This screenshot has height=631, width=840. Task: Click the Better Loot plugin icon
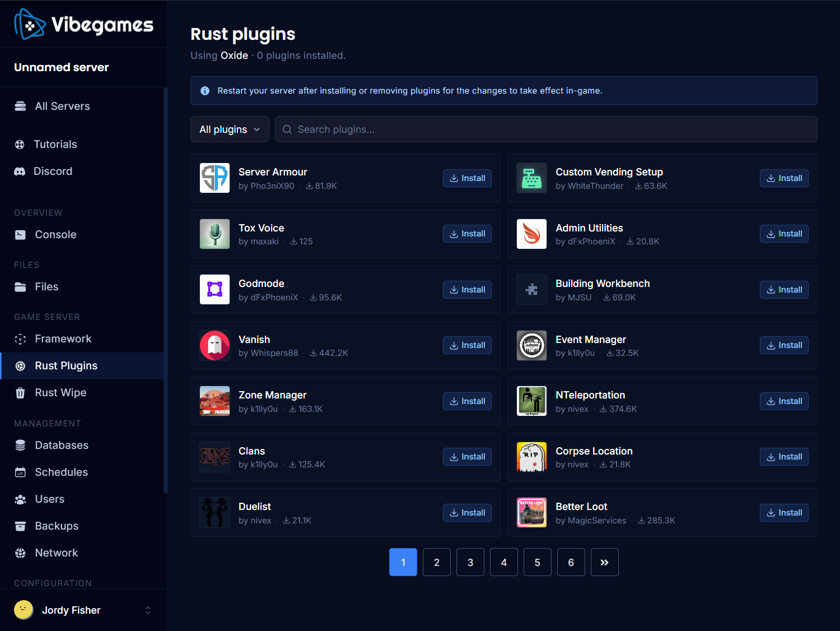point(531,512)
